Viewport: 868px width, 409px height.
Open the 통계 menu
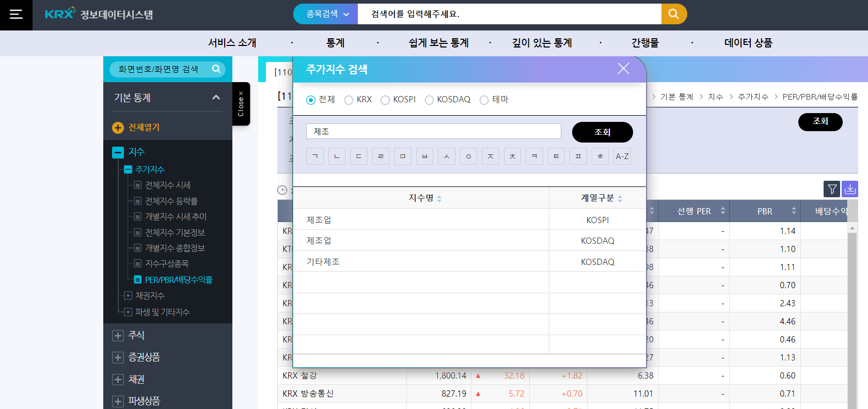(x=336, y=43)
